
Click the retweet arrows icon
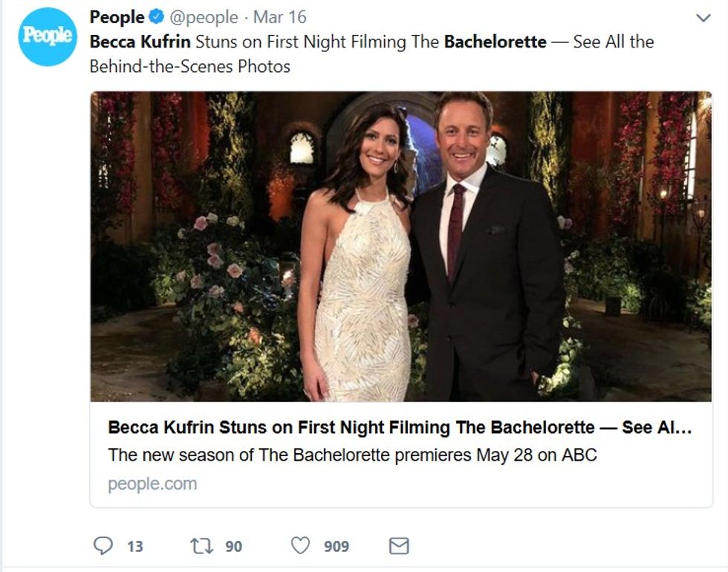201,546
